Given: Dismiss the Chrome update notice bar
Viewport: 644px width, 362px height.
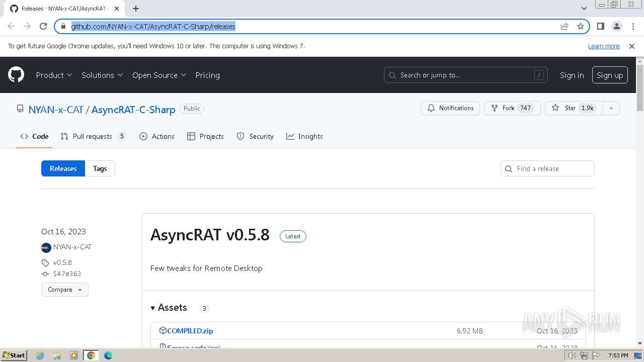Looking at the screenshot, I should pos(632,46).
